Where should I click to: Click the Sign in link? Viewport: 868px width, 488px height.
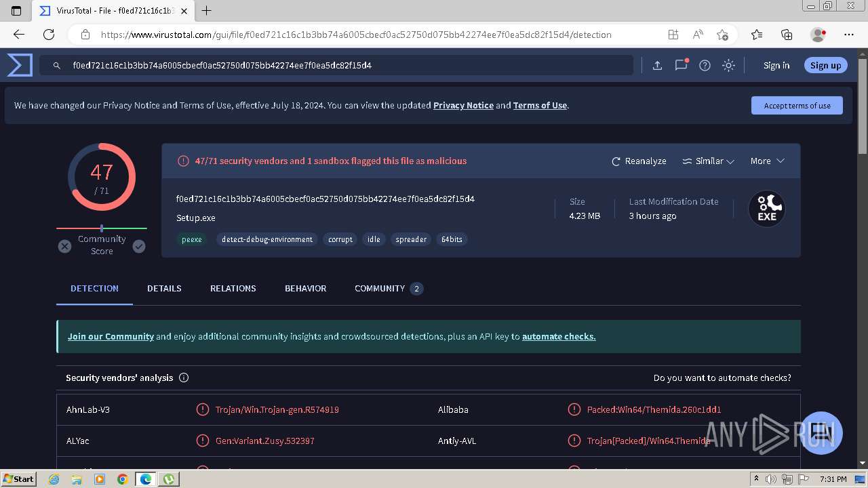tap(776, 65)
